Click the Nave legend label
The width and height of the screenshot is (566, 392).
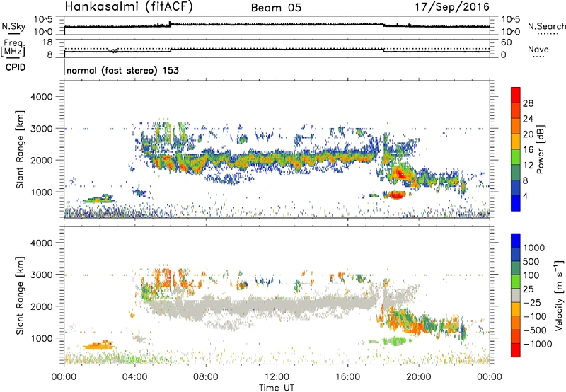click(x=538, y=49)
